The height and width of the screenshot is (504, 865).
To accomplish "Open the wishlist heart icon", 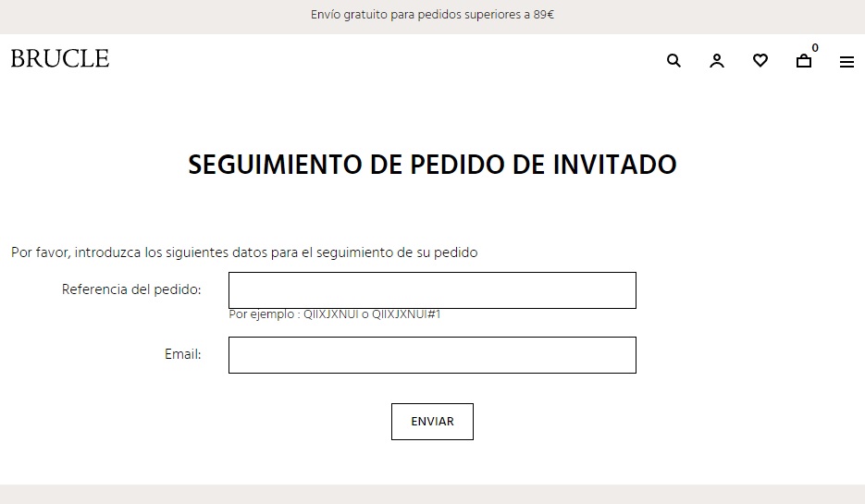I will click(760, 61).
